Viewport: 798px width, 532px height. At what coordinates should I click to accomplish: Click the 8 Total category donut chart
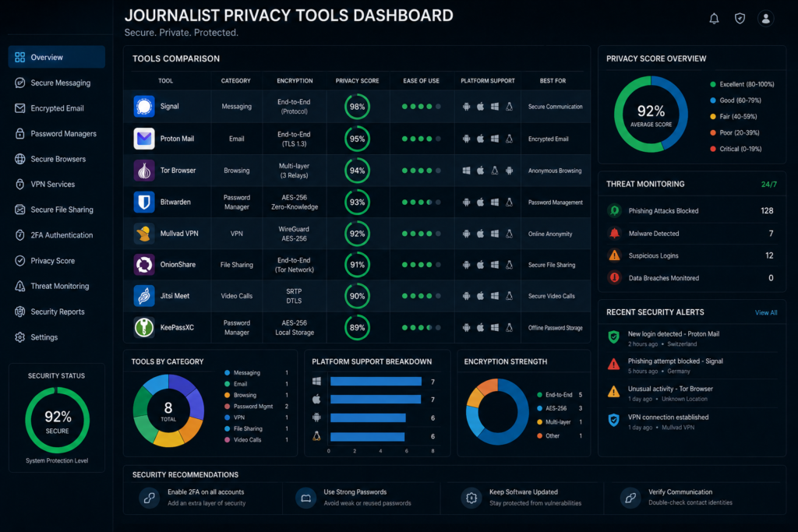(168, 410)
